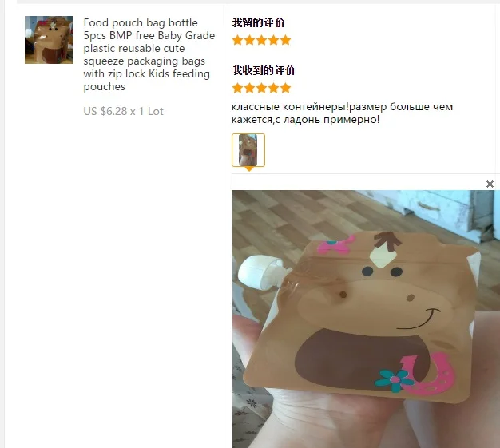Screen dimensions: 500x448
Task: Click fifth star under 我收到的评价
Action: (x=285, y=88)
